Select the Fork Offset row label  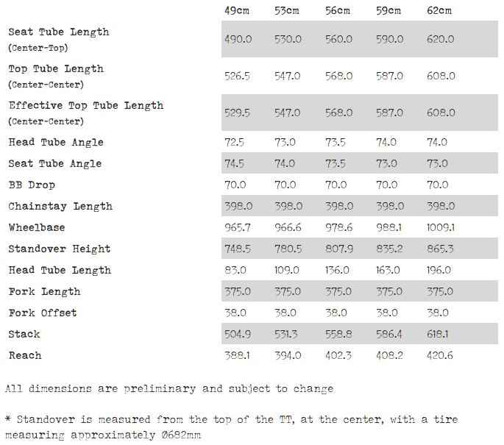[43, 313]
